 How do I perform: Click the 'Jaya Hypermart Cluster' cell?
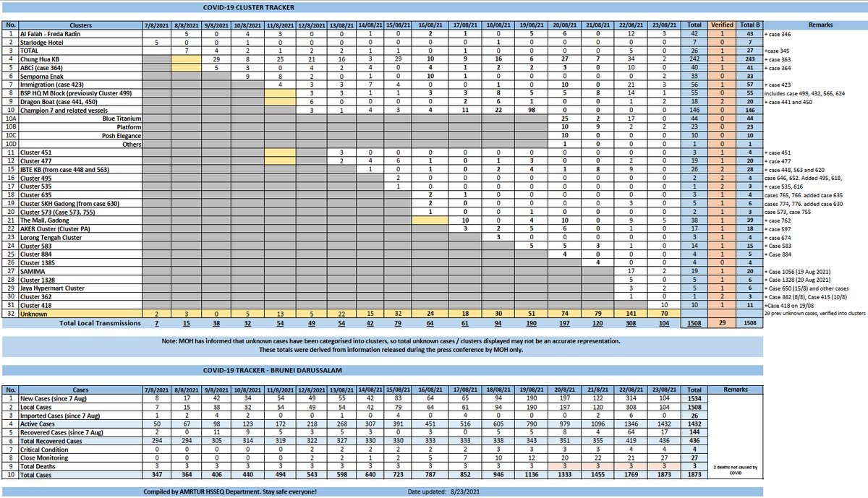point(80,289)
